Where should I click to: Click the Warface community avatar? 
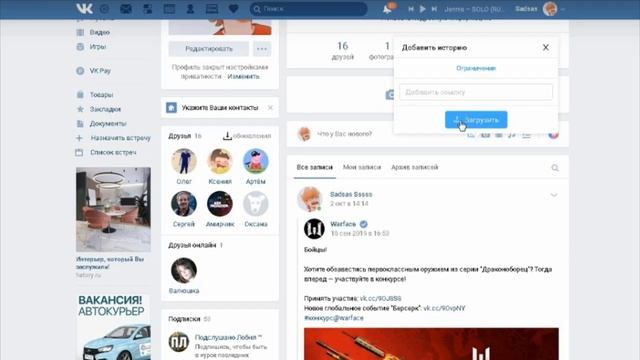coord(314,229)
